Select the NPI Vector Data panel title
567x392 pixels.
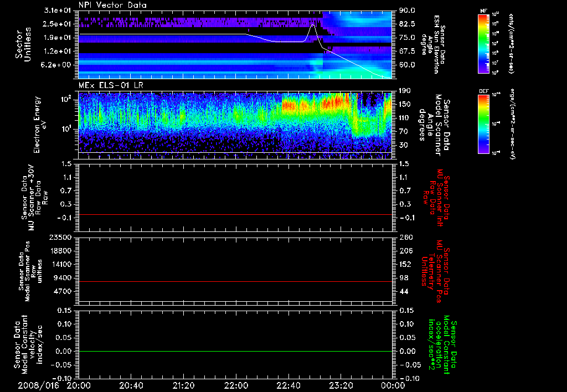[112, 4]
